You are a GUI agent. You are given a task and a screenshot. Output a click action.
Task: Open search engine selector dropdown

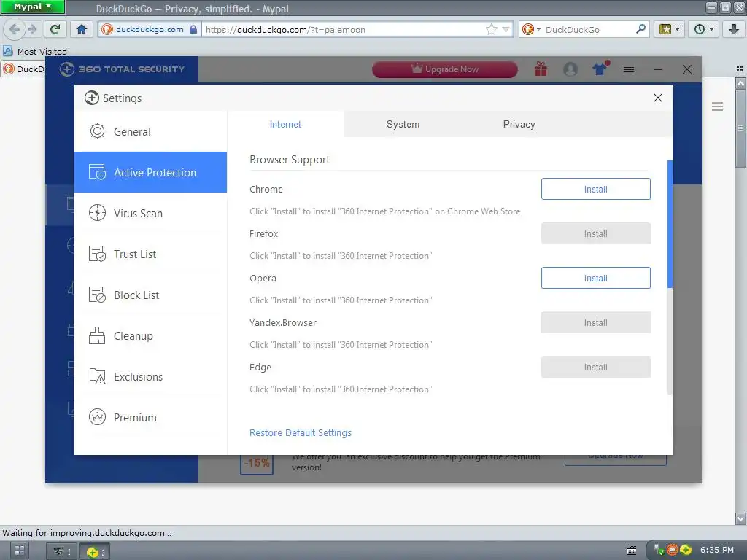click(x=531, y=29)
